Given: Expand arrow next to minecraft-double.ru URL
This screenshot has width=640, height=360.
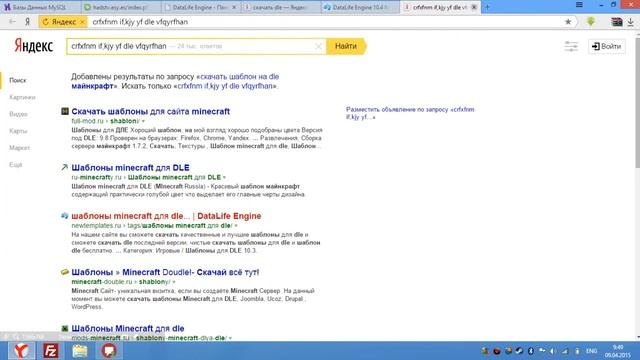Looking at the screenshot, I should coord(174,282).
